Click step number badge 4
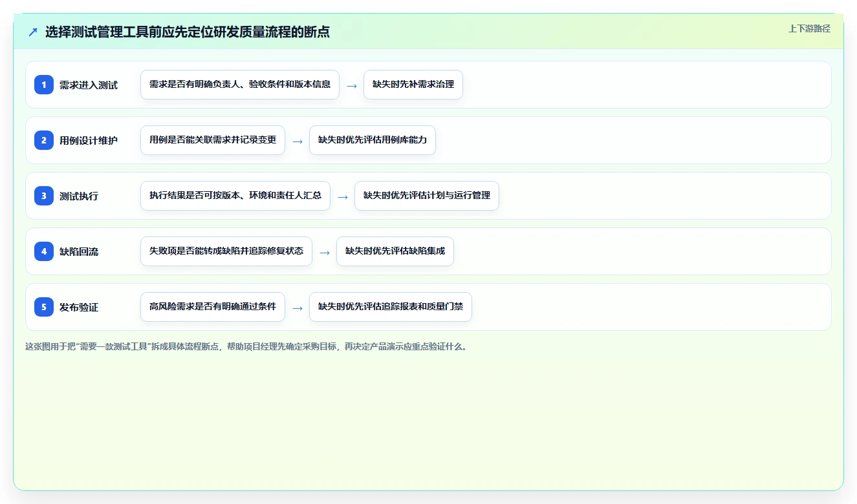 [x=44, y=251]
